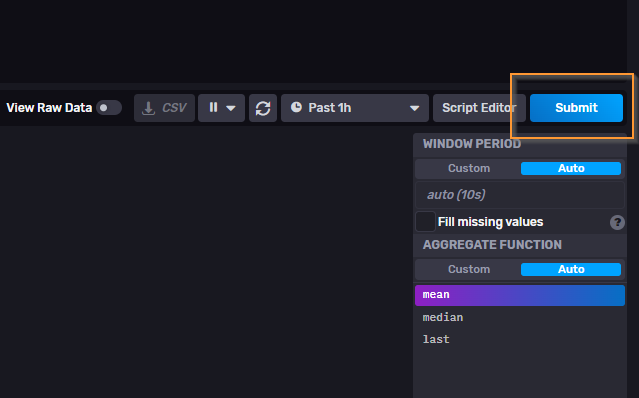Screen dimensions: 639x398
Task: Click the pause auto-refresh icon
Action: (x=213, y=108)
